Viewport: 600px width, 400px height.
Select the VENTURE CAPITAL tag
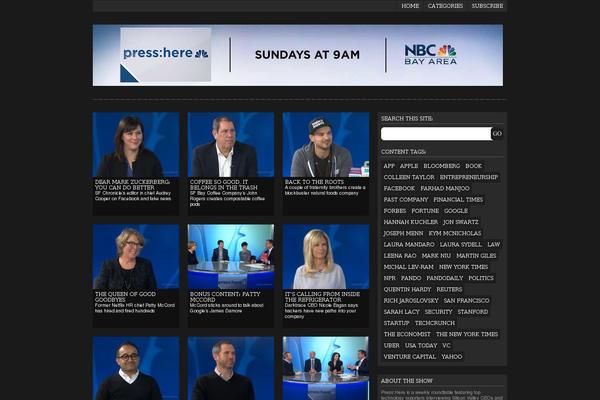click(409, 356)
